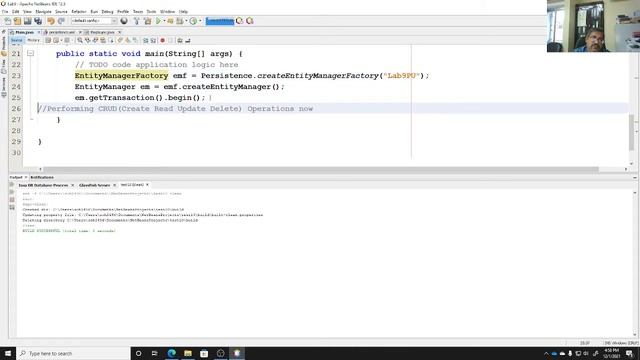Open the Services side panel

4,87
